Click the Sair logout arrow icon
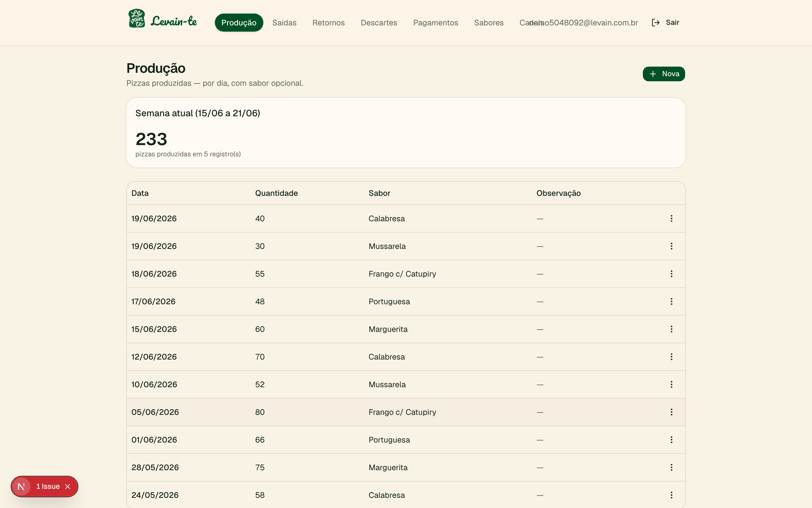The height and width of the screenshot is (508, 812). point(656,23)
